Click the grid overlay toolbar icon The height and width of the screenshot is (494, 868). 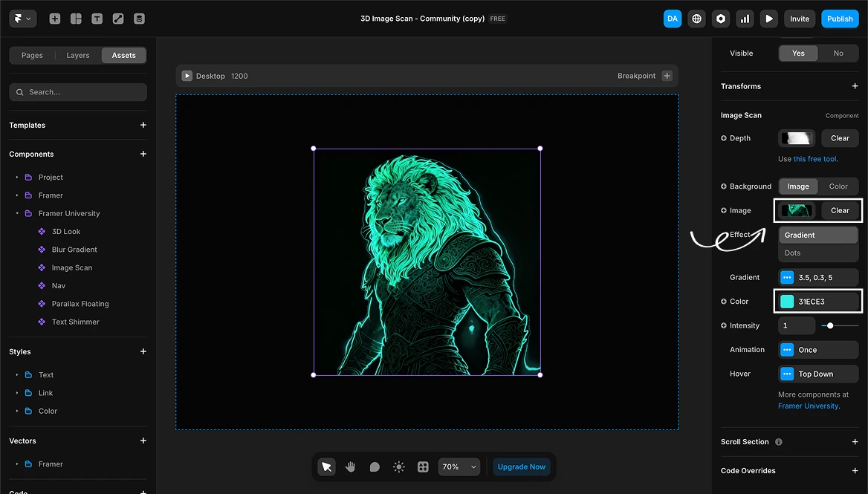pyautogui.click(x=423, y=467)
